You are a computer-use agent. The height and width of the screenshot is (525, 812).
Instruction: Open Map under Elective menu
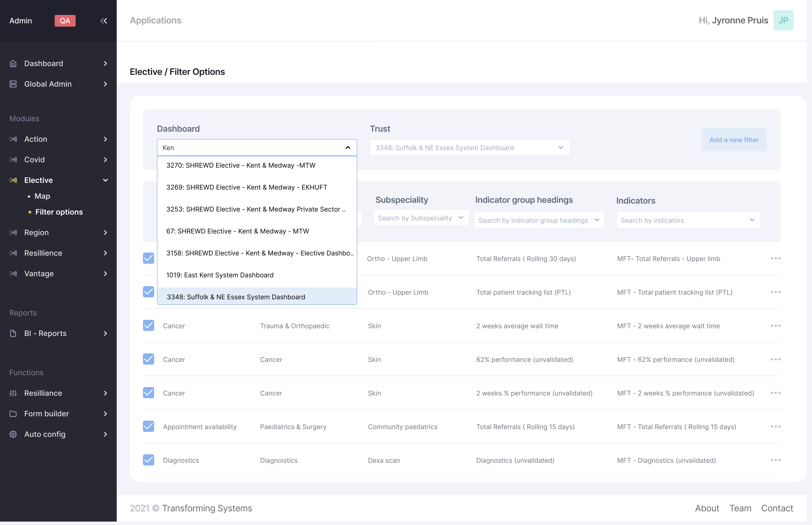[42, 196]
